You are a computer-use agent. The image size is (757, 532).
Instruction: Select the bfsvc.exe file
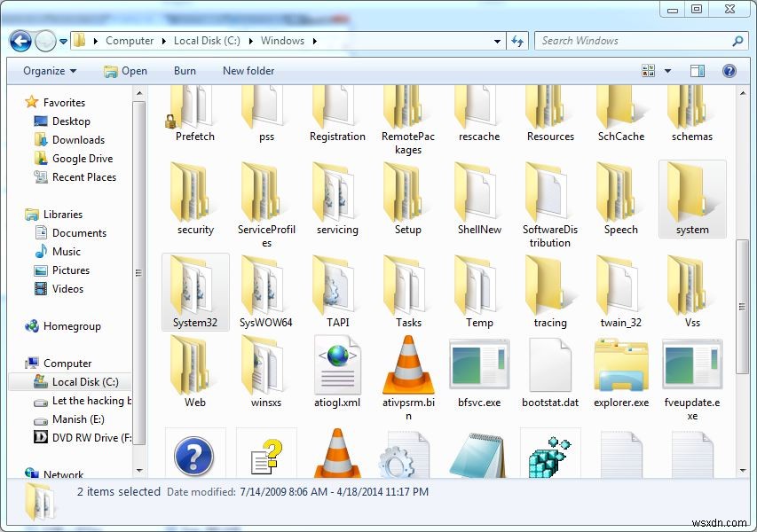pyautogui.click(x=479, y=372)
